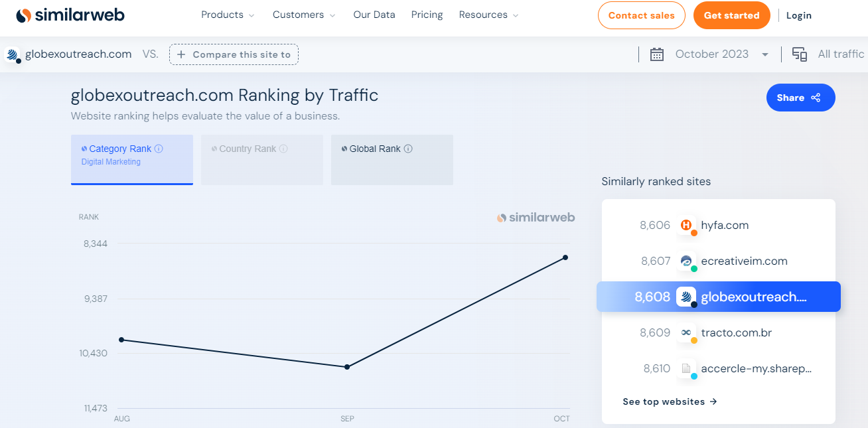This screenshot has height=428, width=868.
Task: Click the tracto.com.br site icon
Action: 687,332
